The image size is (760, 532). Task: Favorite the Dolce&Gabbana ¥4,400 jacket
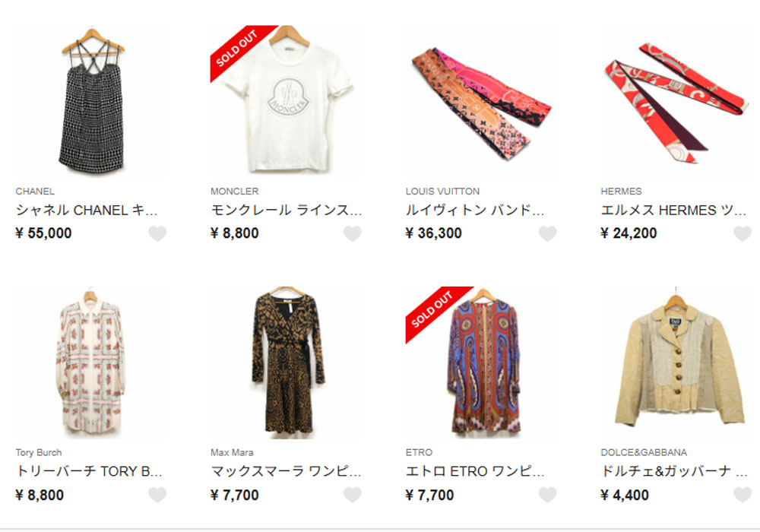(x=742, y=495)
